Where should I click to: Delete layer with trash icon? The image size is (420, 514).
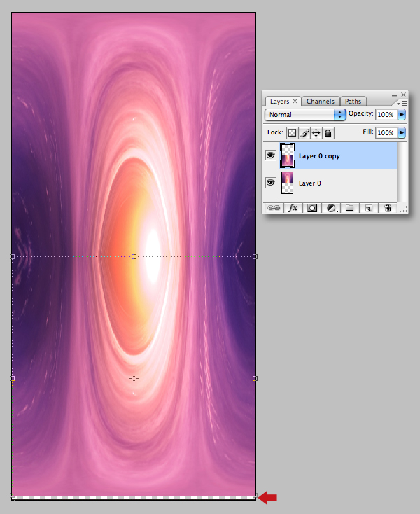coord(388,208)
